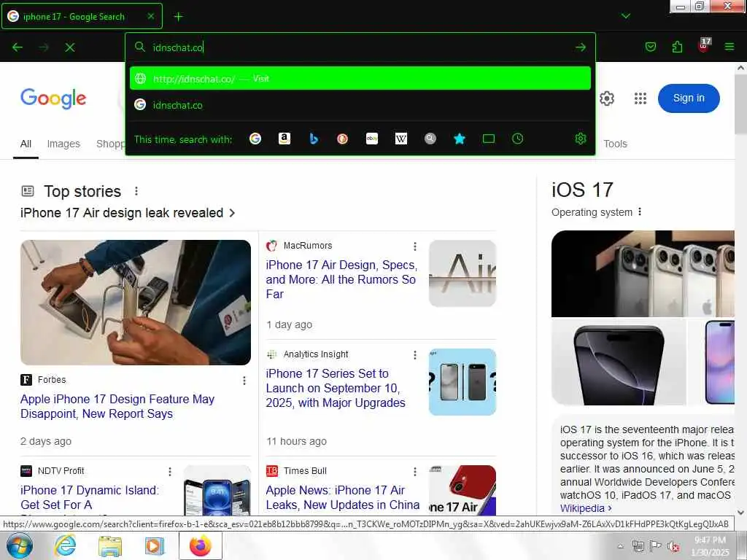
Task: Search history with the clock icon
Action: click(517, 139)
